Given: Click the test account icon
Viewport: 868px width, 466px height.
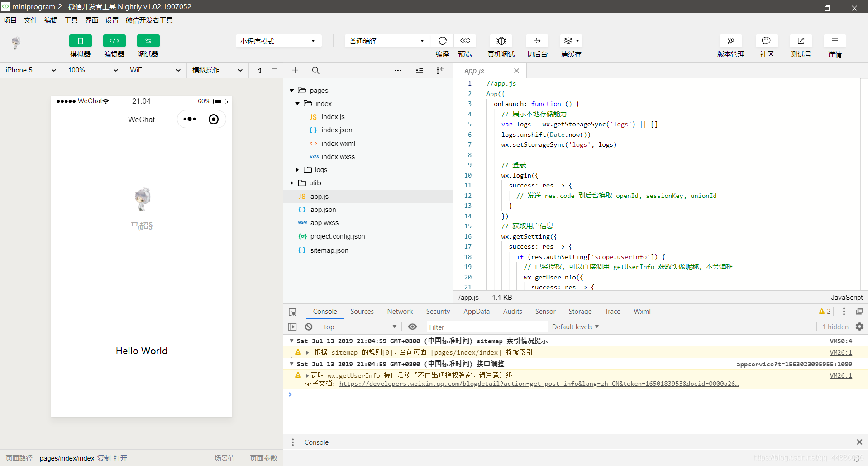Looking at the screenshot, I should [x=801, y=41].
